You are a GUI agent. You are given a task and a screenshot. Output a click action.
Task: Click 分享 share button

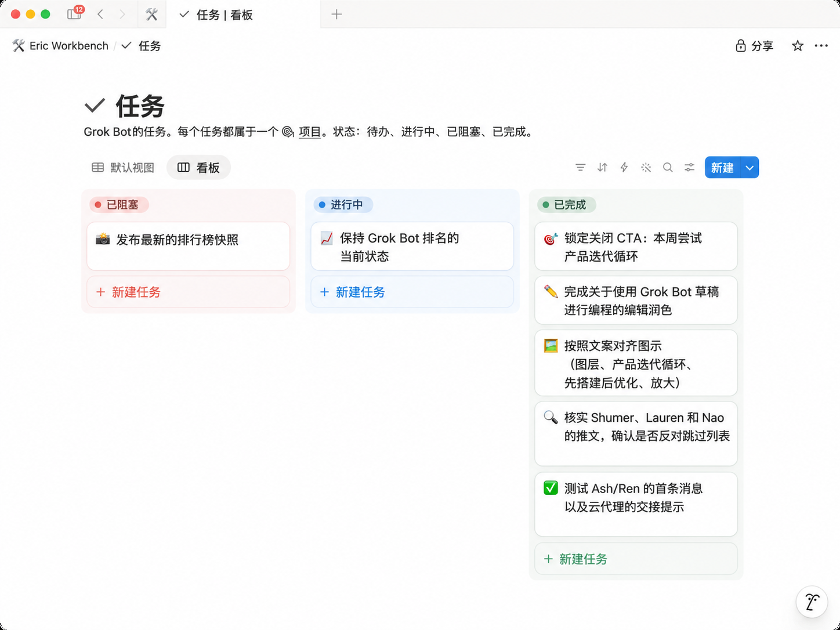754,46
